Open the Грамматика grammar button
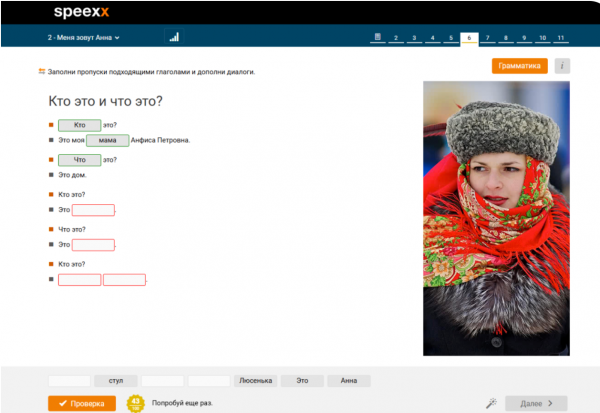Viewport: 600px width, 413px height. (520, 66)
